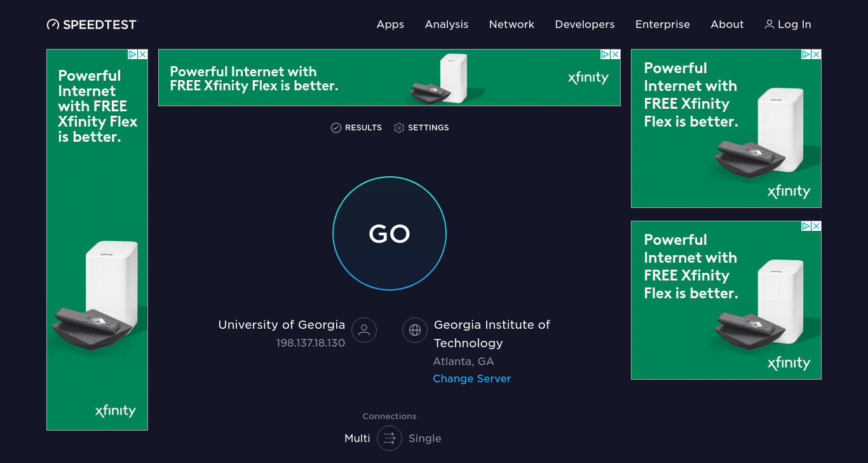Open the top banner Xfinity advertisement
This screenshot has width=868, height=463.
click(390, 78)
